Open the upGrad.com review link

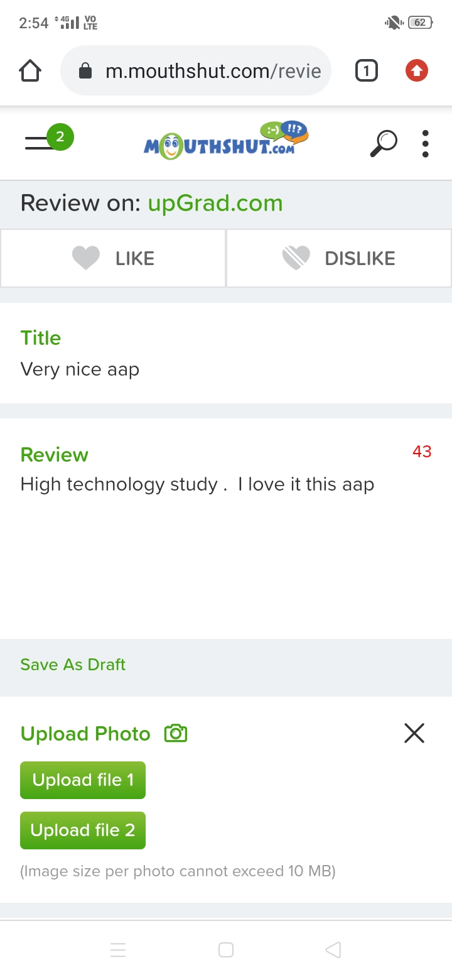(215, 203)
